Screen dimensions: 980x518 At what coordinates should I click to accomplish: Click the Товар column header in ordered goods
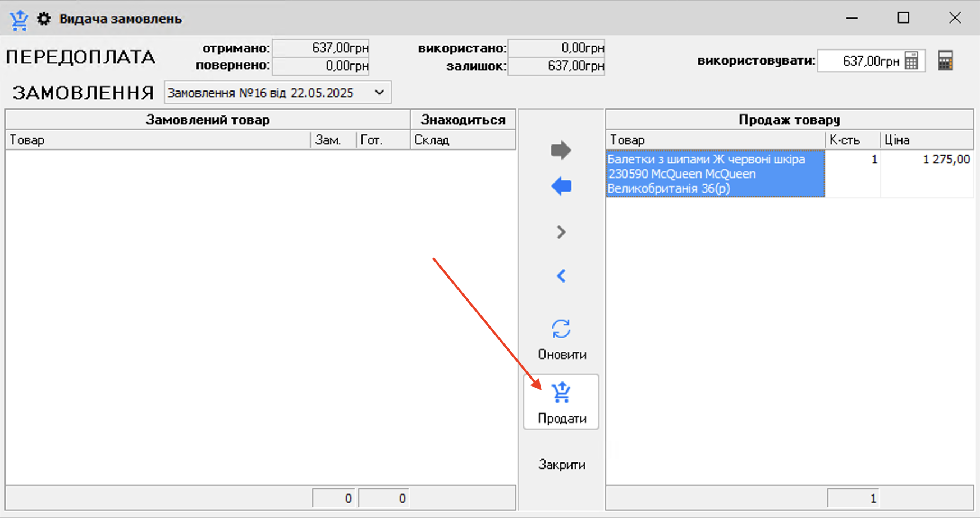157,140
